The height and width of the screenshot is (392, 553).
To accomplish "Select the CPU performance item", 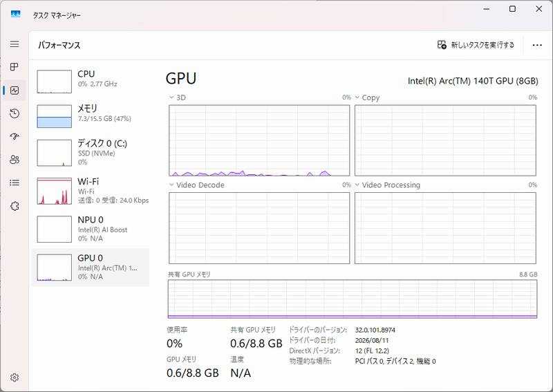I will coord(91,81).
